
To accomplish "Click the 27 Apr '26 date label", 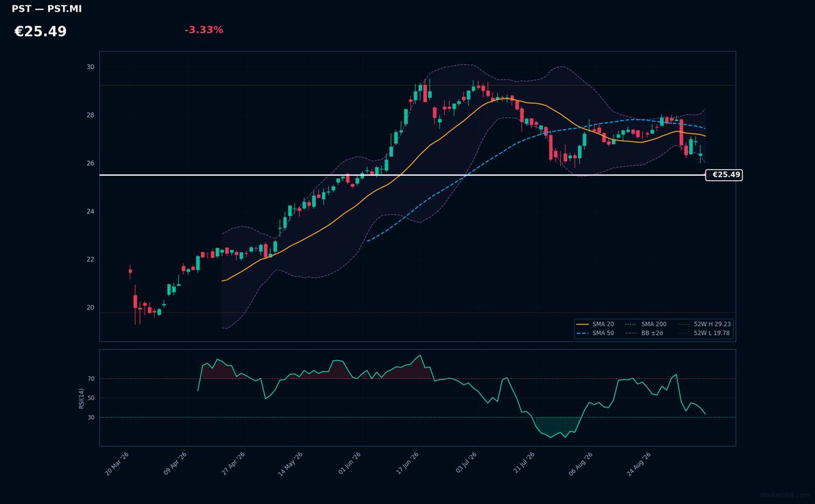I will 233,464.
